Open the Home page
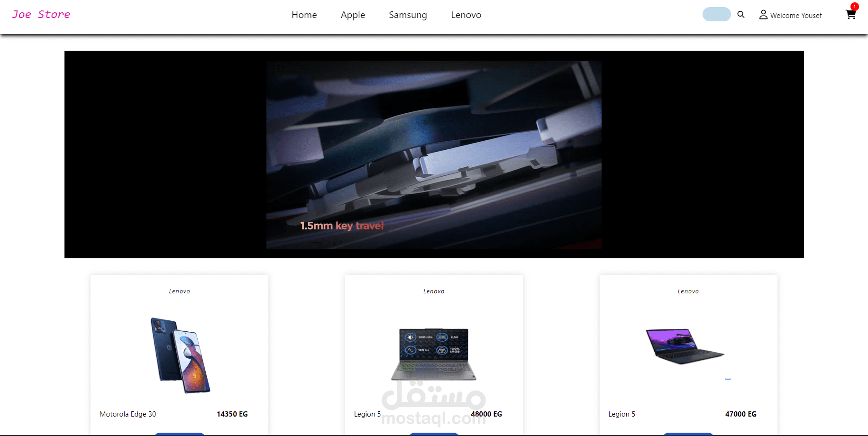The width and height of the screenshot is (868, 436). [x=304, y=15]
